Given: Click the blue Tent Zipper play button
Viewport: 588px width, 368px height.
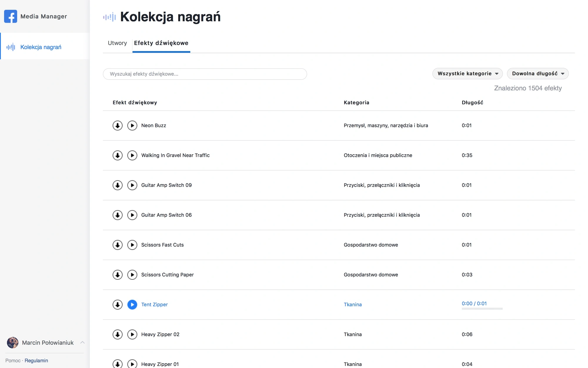Looking at the screenshot, I should 132,304.
